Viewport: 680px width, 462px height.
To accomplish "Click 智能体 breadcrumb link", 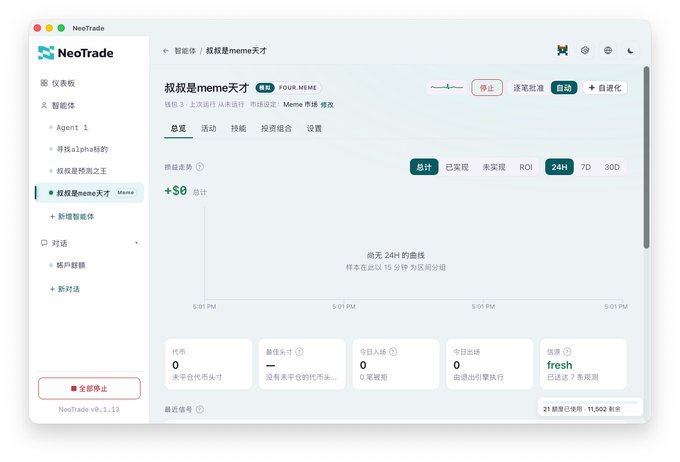I will point(185,51).
